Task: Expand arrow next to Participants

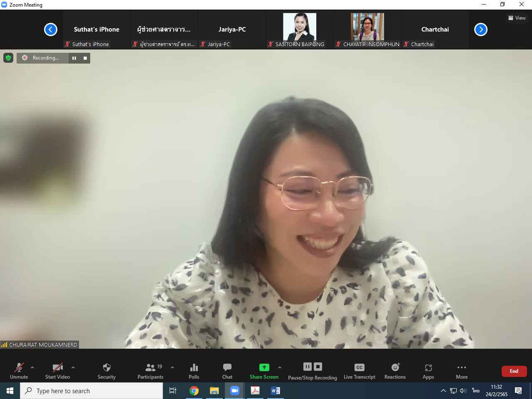Action: click(x=172, y=367)
